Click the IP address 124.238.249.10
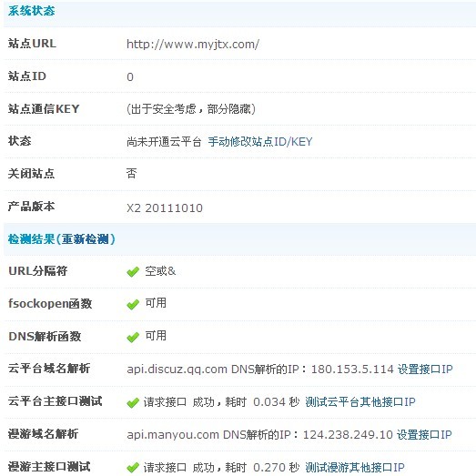This screenshot has height=476, width=476. [x=348, y=434]
